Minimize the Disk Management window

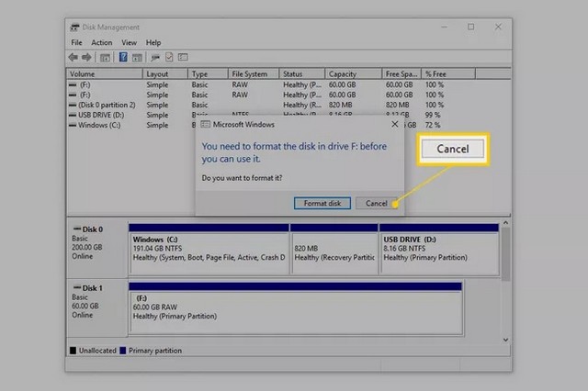444,27
